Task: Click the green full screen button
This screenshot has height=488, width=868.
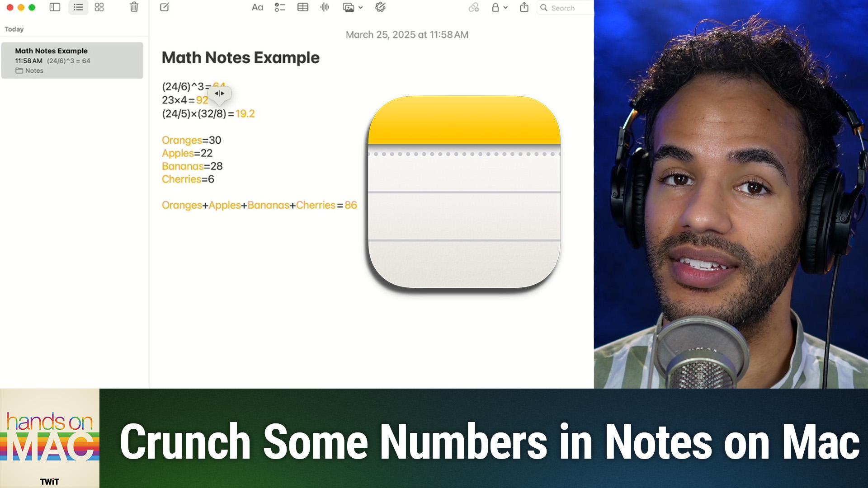Action: pos(32,7)
